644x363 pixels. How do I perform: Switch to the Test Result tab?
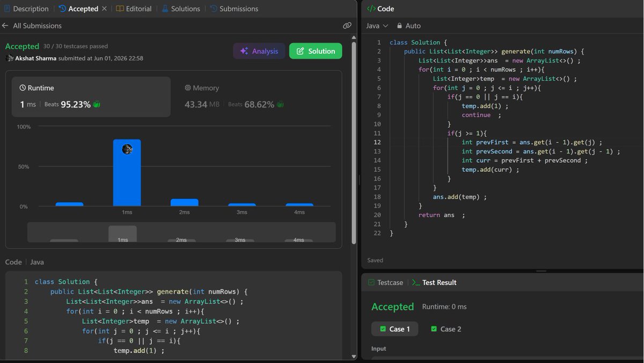point(434,282)
